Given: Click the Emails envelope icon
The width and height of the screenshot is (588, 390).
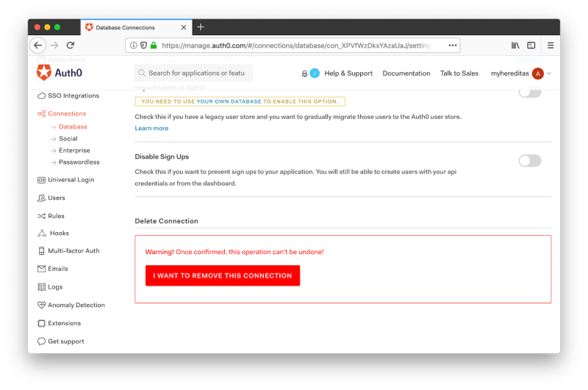Looking at the screenshot, I should [41, 269].
